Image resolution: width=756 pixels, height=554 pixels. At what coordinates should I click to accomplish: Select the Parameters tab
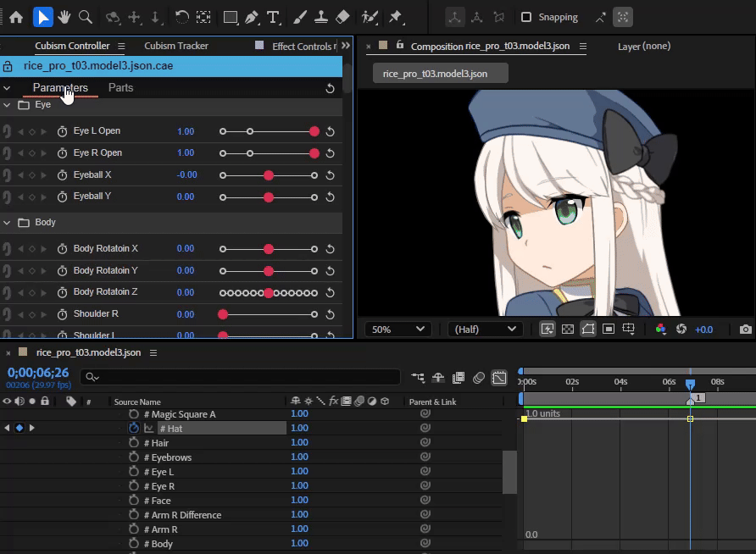coord(60,88)
